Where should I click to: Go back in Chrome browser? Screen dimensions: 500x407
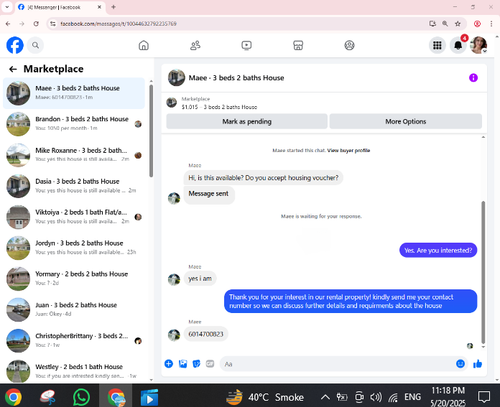click(8, 24)
